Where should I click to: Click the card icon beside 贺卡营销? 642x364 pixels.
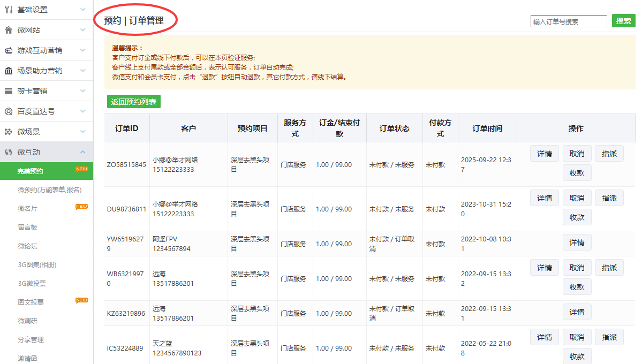pos(9,91)
